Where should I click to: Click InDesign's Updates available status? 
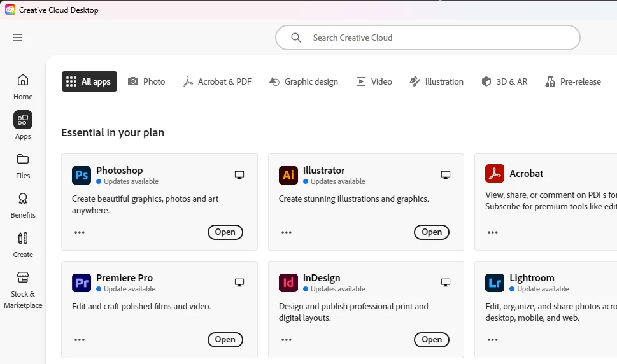click(334, 290)
